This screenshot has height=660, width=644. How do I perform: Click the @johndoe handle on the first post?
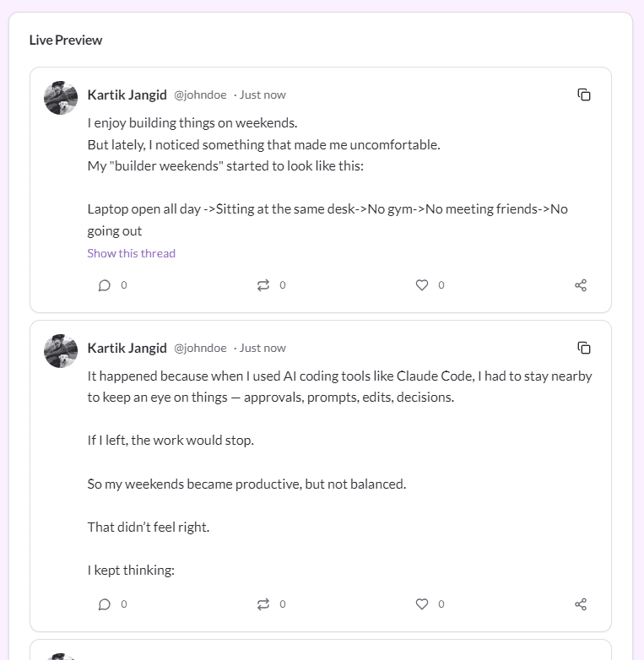point(200,95)
